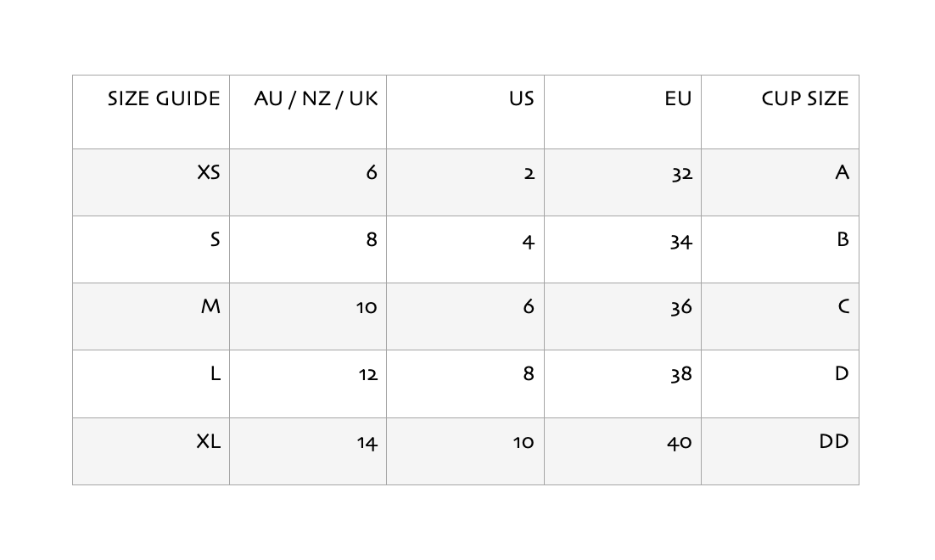Image resolution: width=935 pixels, height=560 pixels.
Task: Select the EU column header
Action: (x=678, y=98)
